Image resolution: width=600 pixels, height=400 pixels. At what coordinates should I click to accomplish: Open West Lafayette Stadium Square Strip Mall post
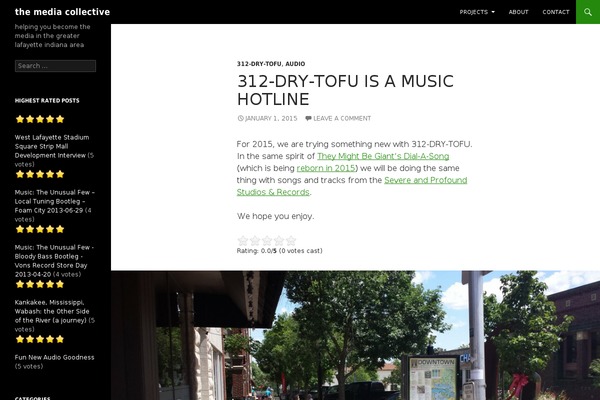pos(52,146)
